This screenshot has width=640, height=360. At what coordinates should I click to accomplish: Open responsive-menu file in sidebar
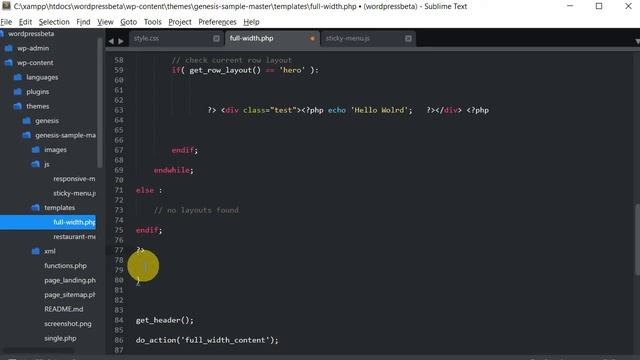tap(74, 179)
